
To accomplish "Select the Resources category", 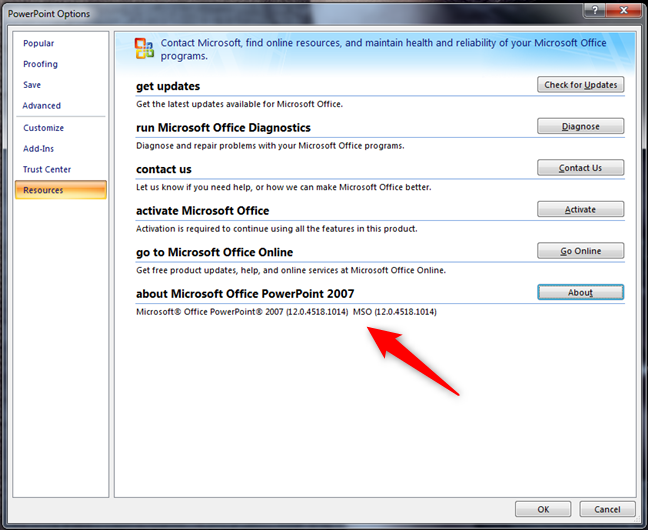I will [x=61, y=190].
